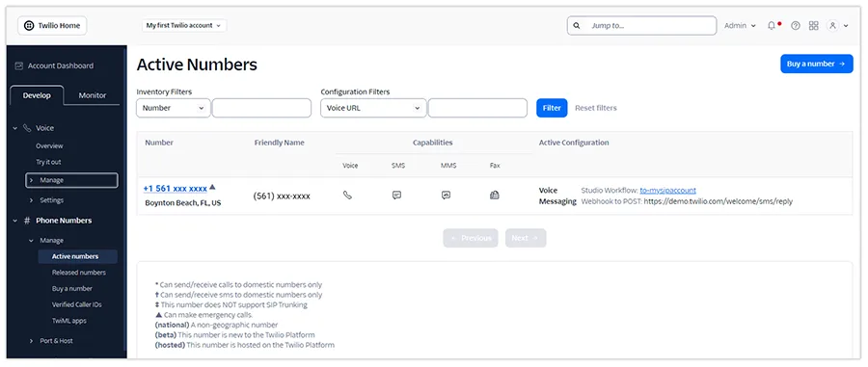The image size is (868, 367).
Task: Open Released numbers in sidebar
Action: point(79,273)
